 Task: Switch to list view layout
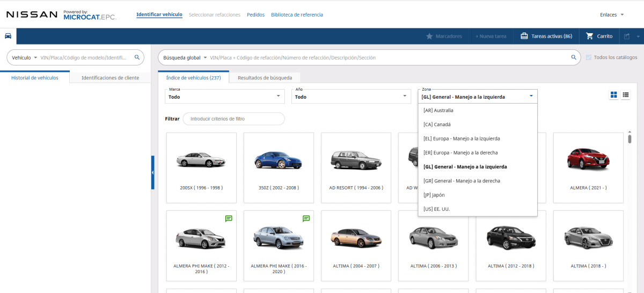pyautogui.click(x=625, y=95)
